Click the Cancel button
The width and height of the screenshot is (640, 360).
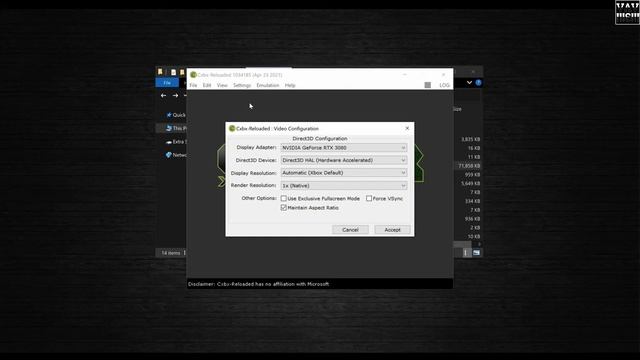tap(350, 230)
